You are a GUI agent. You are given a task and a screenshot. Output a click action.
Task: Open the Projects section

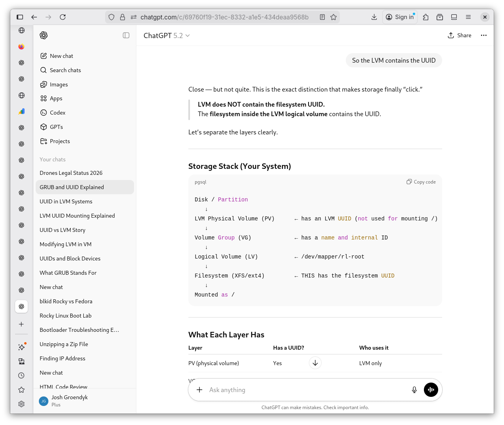tap(59, 141)
